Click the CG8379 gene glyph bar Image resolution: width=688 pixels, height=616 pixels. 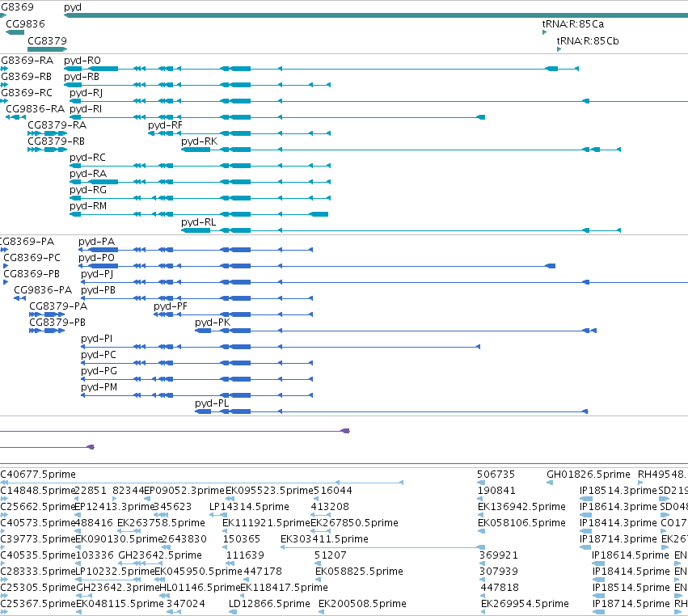[x=47, y=49]
